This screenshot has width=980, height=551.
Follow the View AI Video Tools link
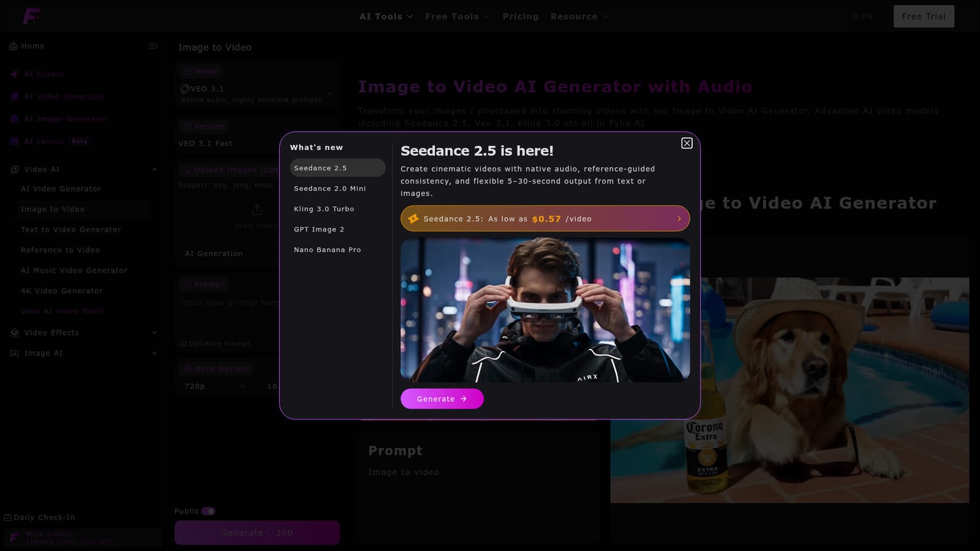(x=62, y=311)
